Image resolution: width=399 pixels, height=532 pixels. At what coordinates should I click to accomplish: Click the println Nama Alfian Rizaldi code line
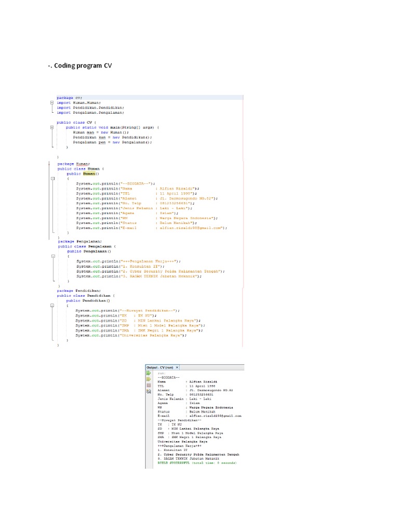coord(137,189)
